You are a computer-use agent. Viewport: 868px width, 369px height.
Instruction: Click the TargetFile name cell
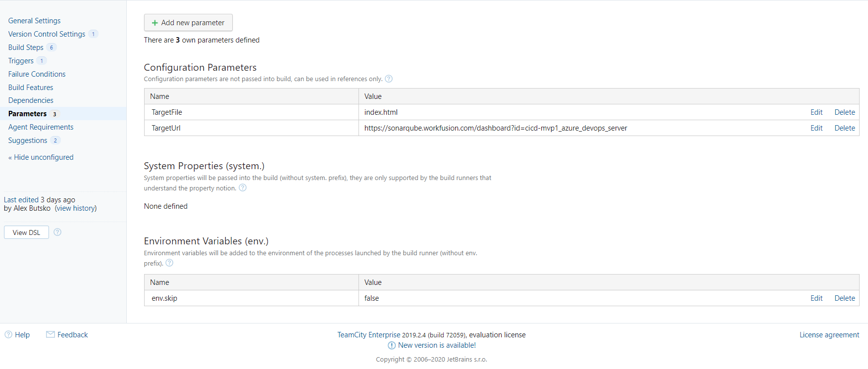coord(252,112)
